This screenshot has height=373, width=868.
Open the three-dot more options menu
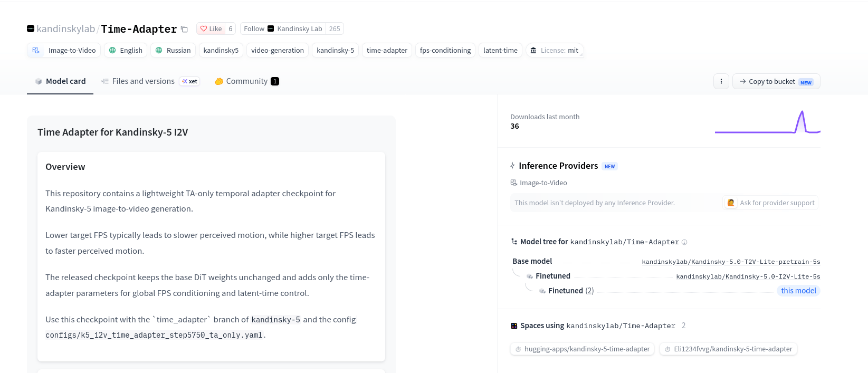(721, 81)
